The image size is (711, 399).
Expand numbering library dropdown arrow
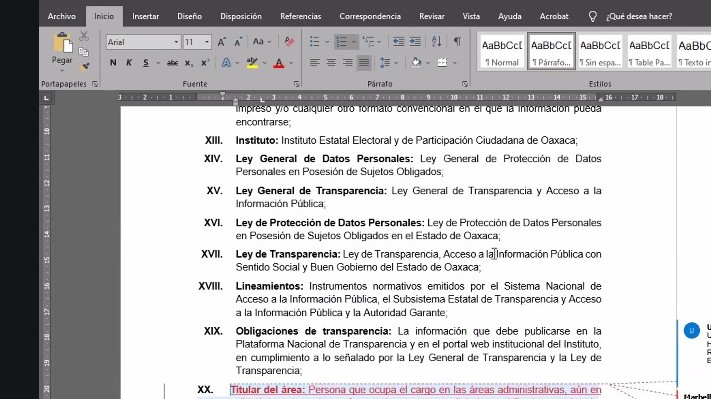(353, 42)
